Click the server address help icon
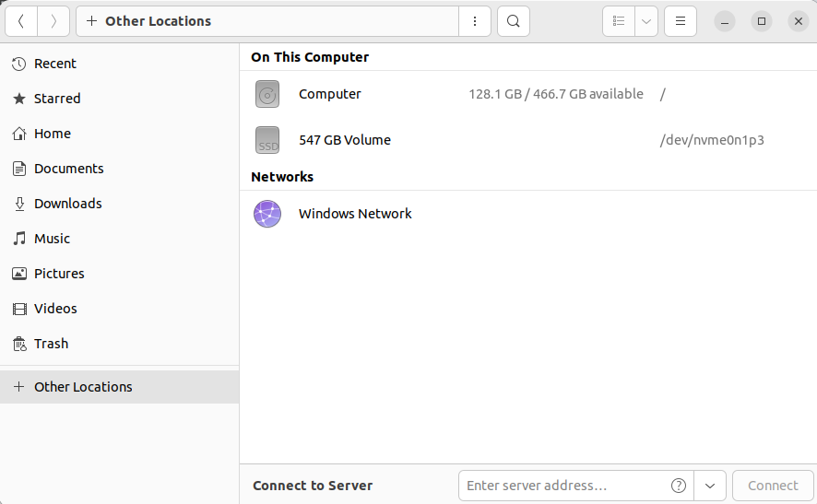Image resolution: width=817 pixels, height=504 pixels. click(679, 486)
